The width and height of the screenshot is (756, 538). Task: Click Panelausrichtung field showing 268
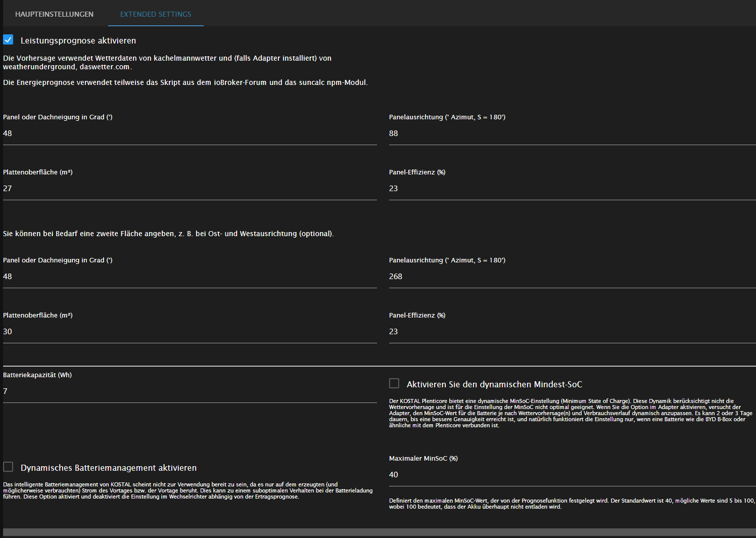[571, 277]
